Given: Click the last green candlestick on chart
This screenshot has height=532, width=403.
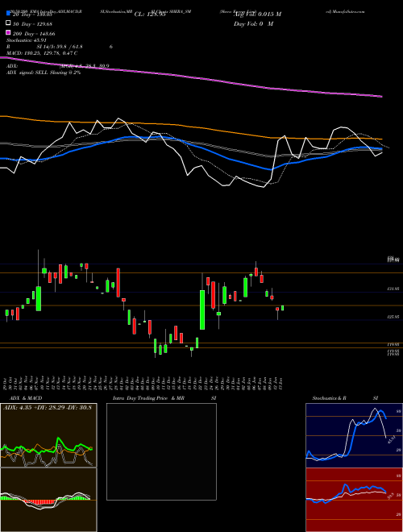Looking at the screenshot, I should coord(282,308).
